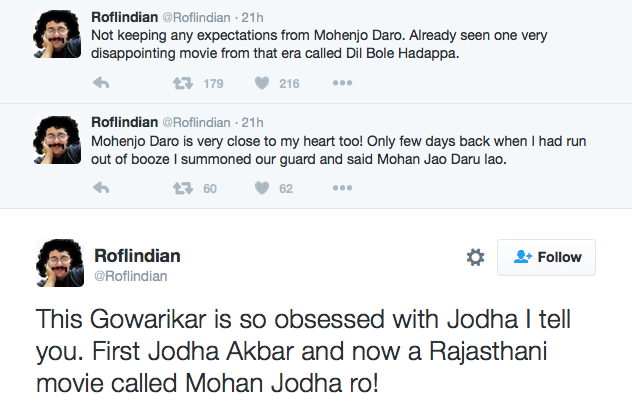The height and width of the screenshot is (407, 632).
Task: Like the Mohan Jao Daru lao tweet
Action: coord(262,187)
